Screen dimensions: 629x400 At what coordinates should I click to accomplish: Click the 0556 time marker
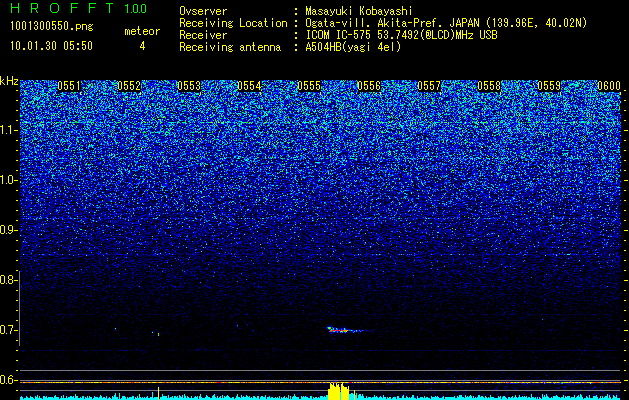tap(369, 86)
